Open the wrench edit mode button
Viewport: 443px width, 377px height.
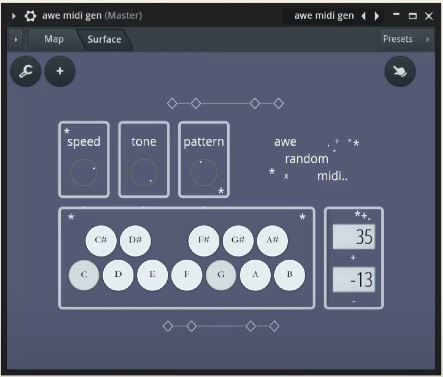coord(26,71)
